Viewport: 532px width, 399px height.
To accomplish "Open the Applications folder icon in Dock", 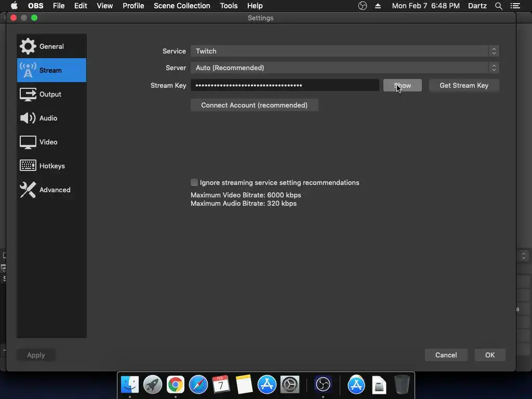I will click(356, 385).
